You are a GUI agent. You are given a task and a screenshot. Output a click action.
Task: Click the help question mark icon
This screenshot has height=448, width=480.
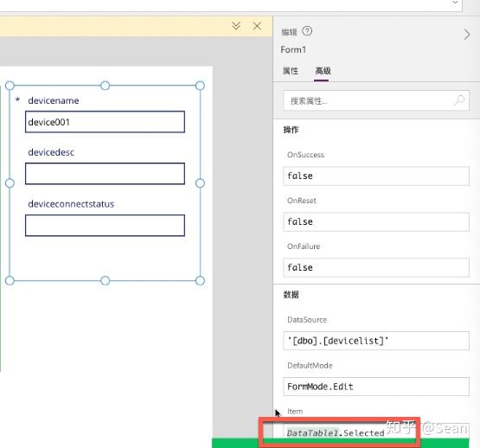(307, 31)
